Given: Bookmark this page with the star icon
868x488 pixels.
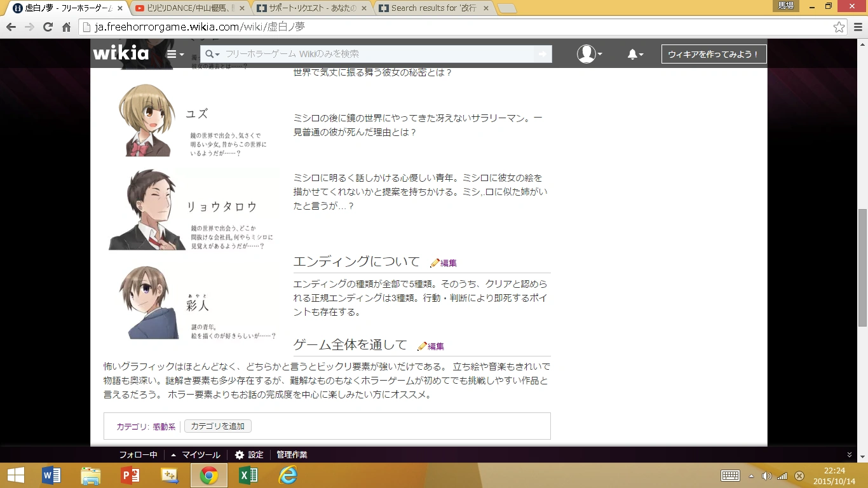Looking at the screenshot, I should (839, 27).
